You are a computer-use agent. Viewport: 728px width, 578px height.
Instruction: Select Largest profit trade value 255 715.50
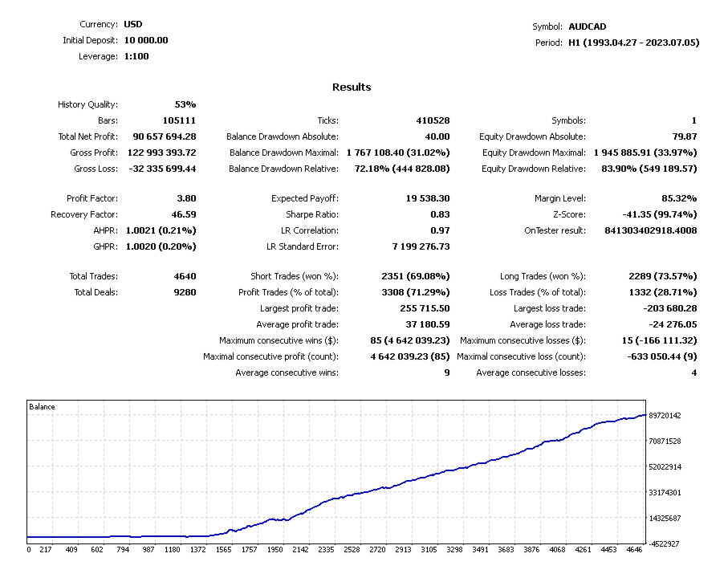[x=425, y=308]
